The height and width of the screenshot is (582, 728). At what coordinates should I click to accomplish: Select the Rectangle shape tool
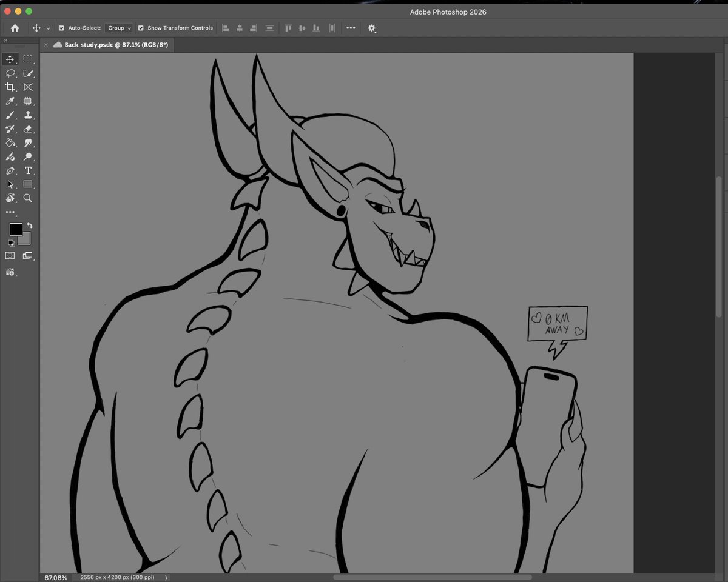pyautogui.click(x=28, y=184)
